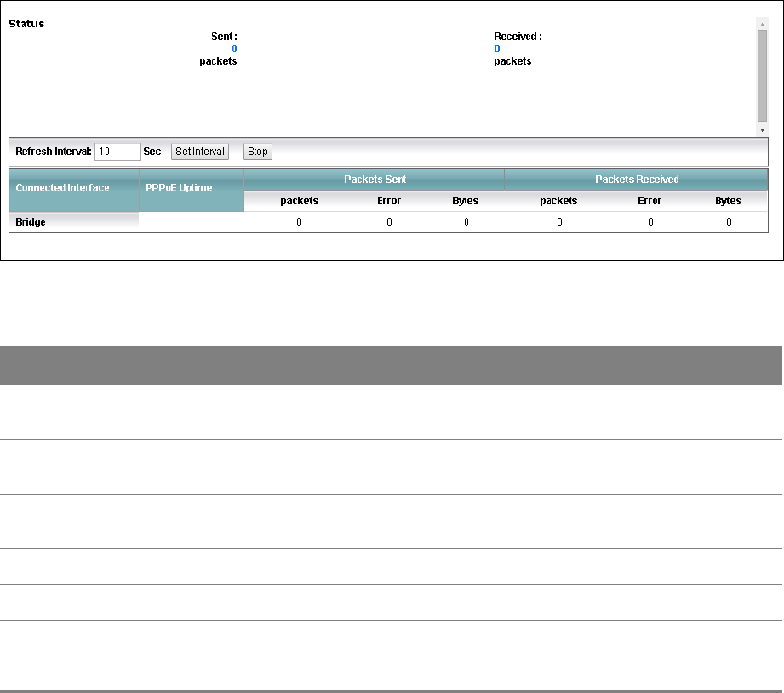Click the scrollbar down arrow

(x=763, y=130)
